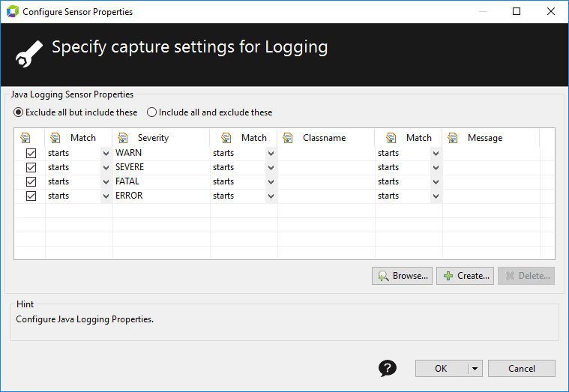Click the sort icon in the checkbox column header
The image size is (569, 392).
[x=25, y=138]
